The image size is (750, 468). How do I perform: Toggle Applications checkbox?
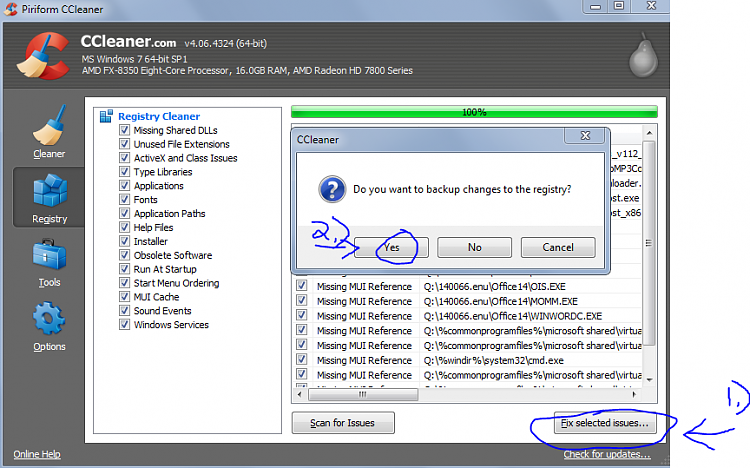124,186
